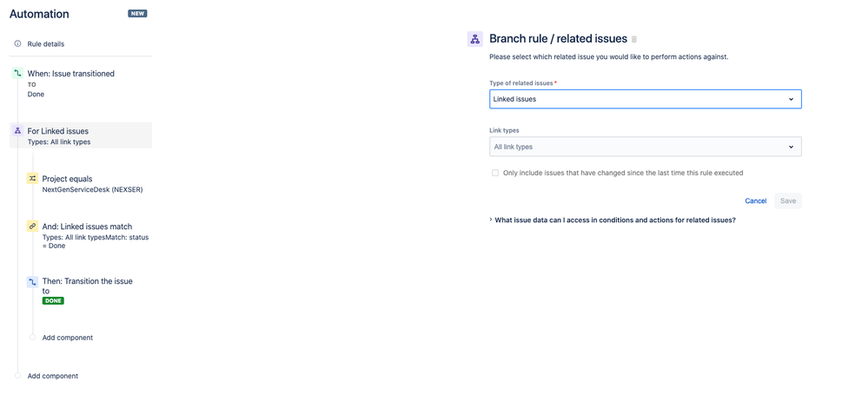Viewport: 868px width, 414px height.
Task: Click the green Issue transitioned trigger icon
Action: 17,73
